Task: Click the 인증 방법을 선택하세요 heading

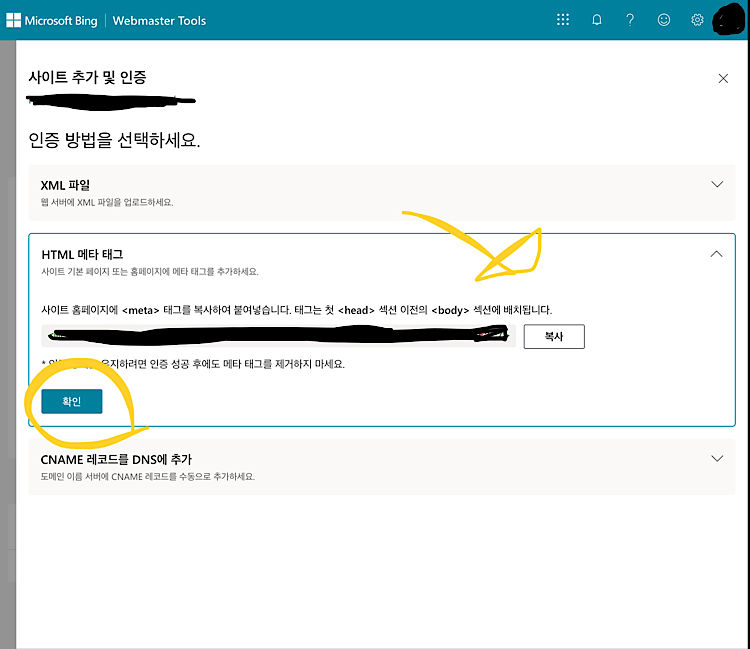Action: 114,140
